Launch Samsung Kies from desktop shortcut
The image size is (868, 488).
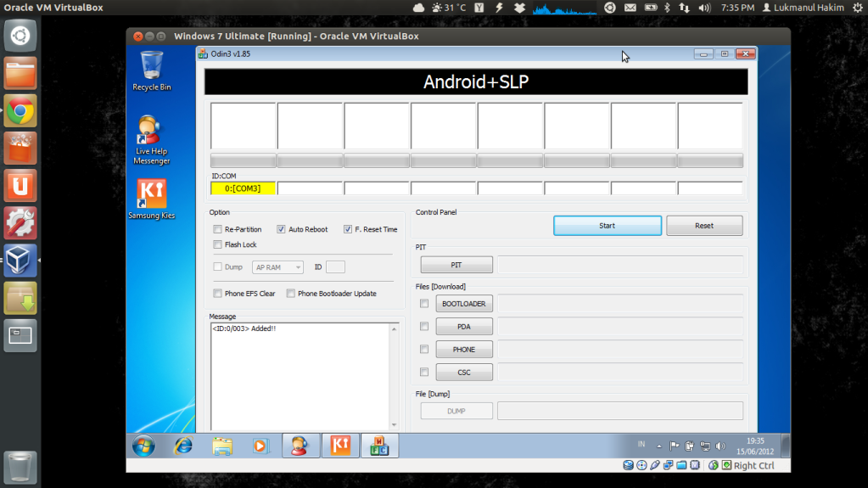pyautogui.click(x=151, y=199)
